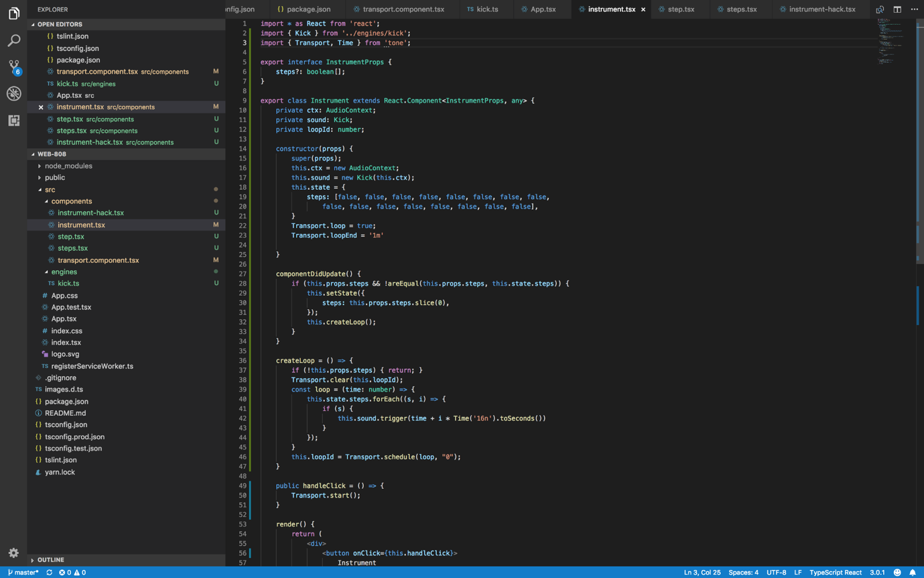Click the sync changes icon in status bar
The image size is (924, 578).
click(x=49, y=573)
